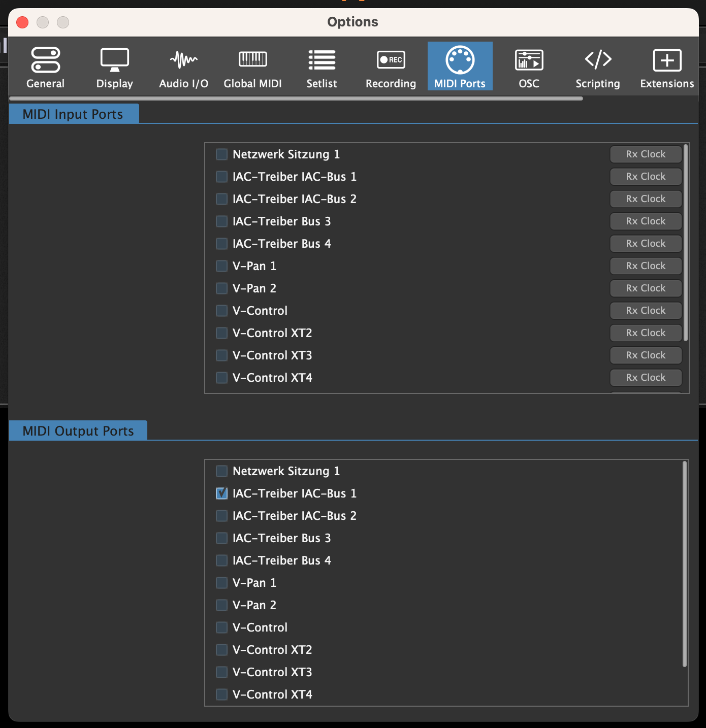Click the input ports list vertical scrollbar
This screenshot has width=706, height=728.
686,243
